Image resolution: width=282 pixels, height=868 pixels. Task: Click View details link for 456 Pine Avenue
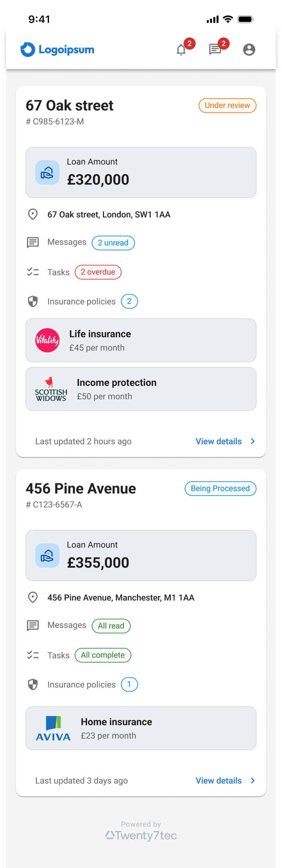click(x=219, y=781)
